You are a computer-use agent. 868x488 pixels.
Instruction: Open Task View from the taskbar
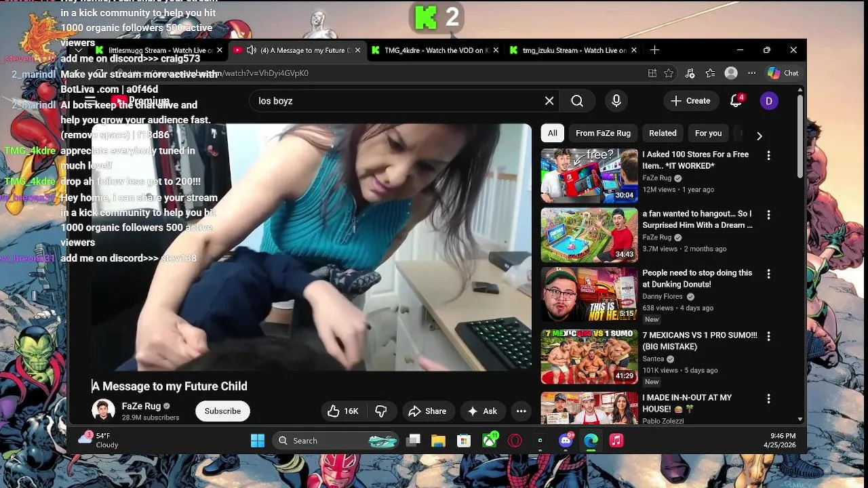point(414,441)
